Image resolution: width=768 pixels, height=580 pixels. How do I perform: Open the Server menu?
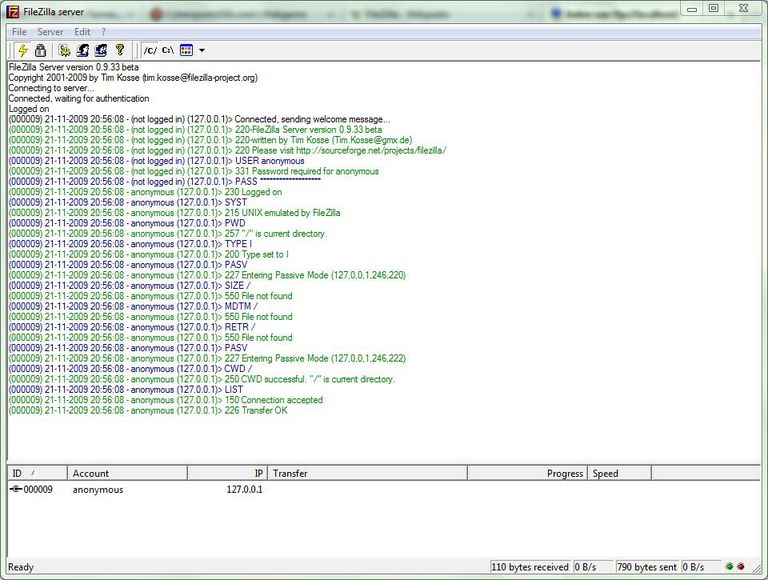click(x=50, y=32)
